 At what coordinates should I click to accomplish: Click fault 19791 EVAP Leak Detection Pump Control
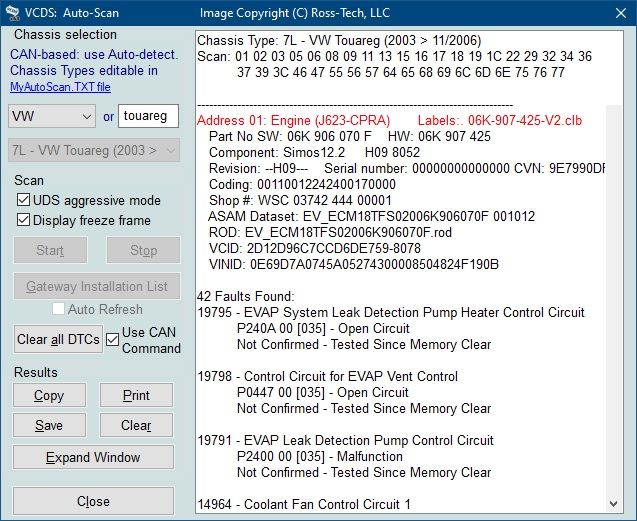(345, 440)
